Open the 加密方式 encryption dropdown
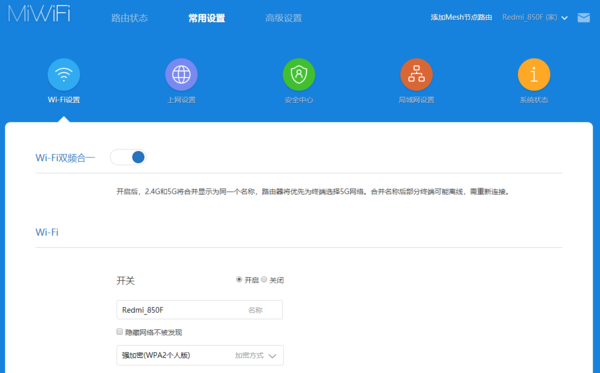 [x=200, y=355]
